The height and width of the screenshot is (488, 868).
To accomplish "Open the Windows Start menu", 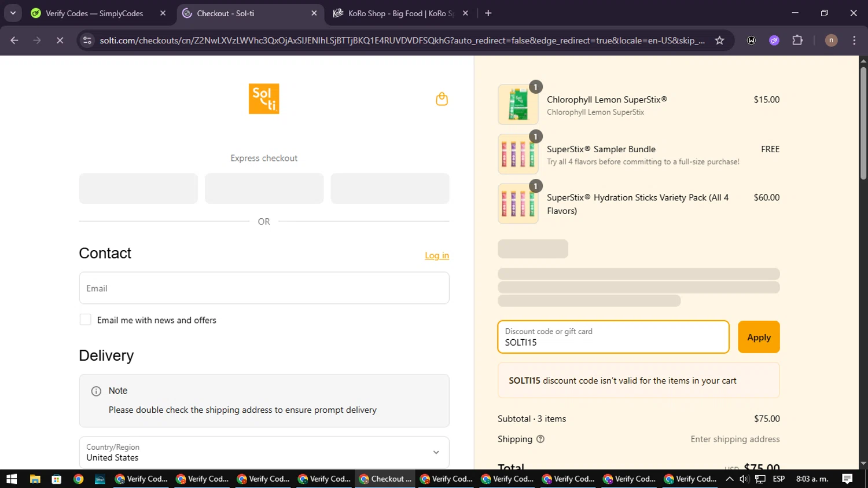I will pyautogui.click(x=12, y=479).
